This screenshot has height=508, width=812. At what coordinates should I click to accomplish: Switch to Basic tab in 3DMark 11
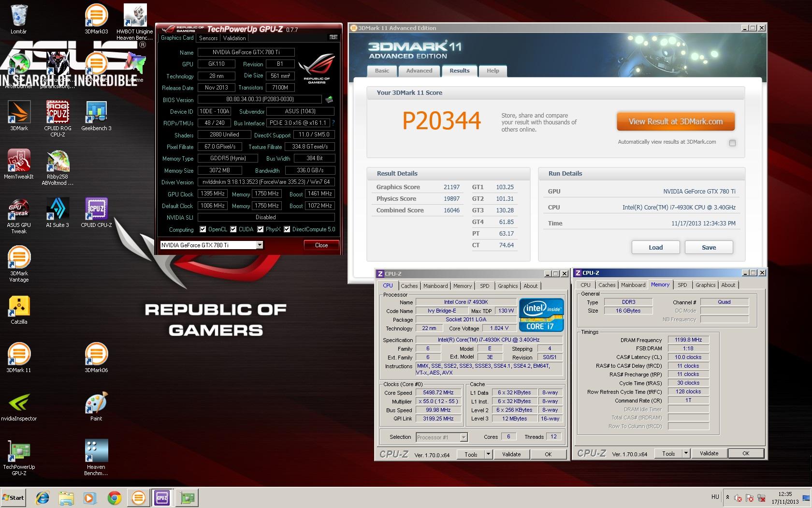[x=382, y=71]
